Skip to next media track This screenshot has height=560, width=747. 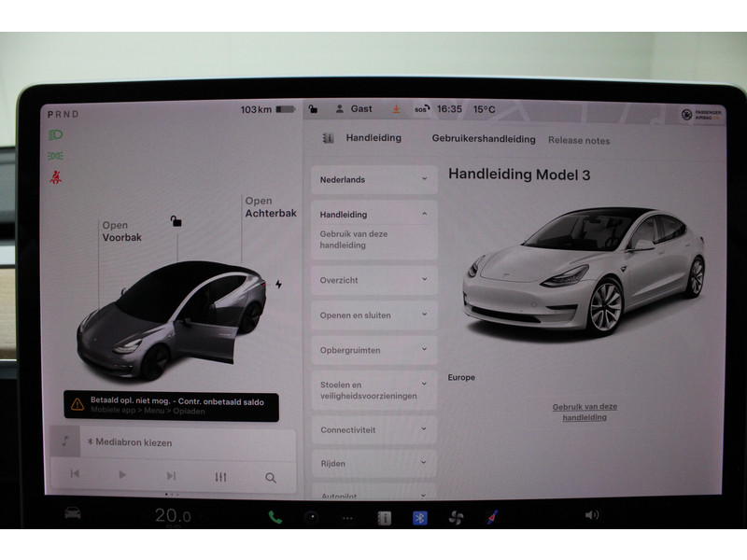pos(172,476)
